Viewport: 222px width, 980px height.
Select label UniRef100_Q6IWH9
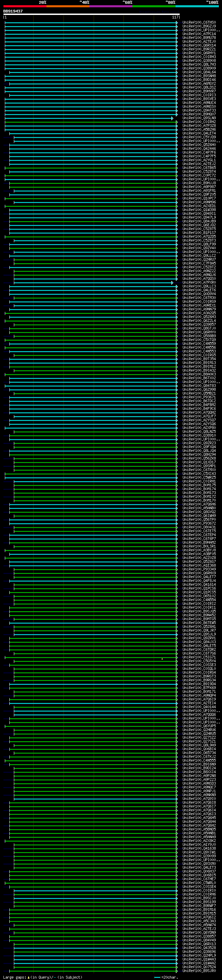(x=199, y=516)
